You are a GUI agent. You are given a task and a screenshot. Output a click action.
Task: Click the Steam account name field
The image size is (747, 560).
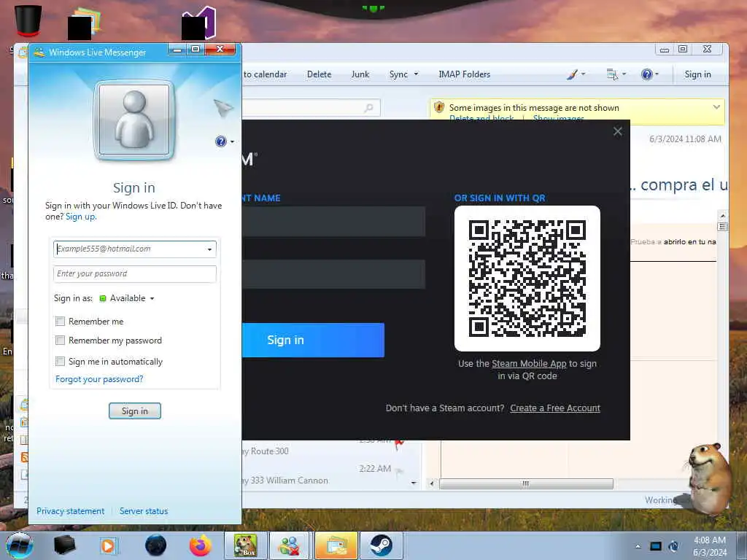pos(333,222)
